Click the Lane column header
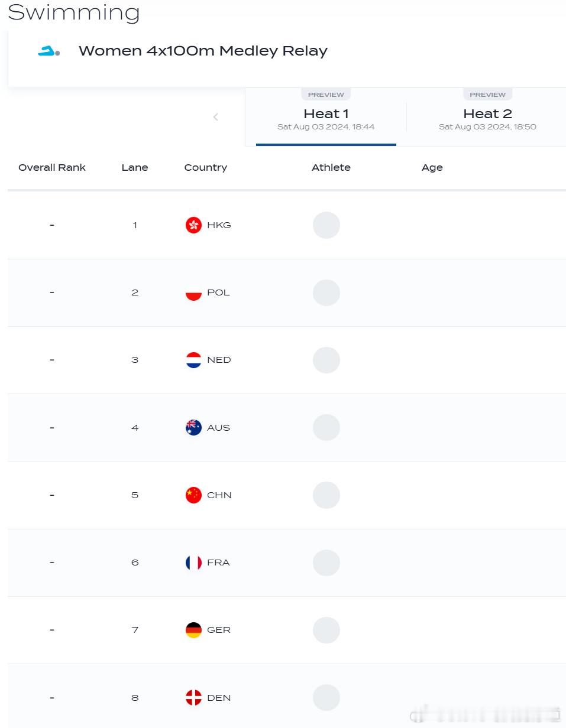Screen dimensions: 566x728 (x=135, y=167)
